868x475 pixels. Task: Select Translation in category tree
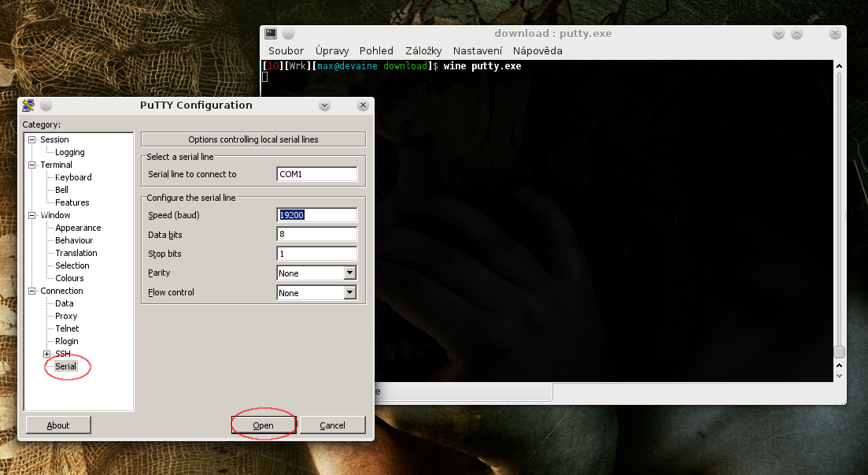tap(76, 253)
